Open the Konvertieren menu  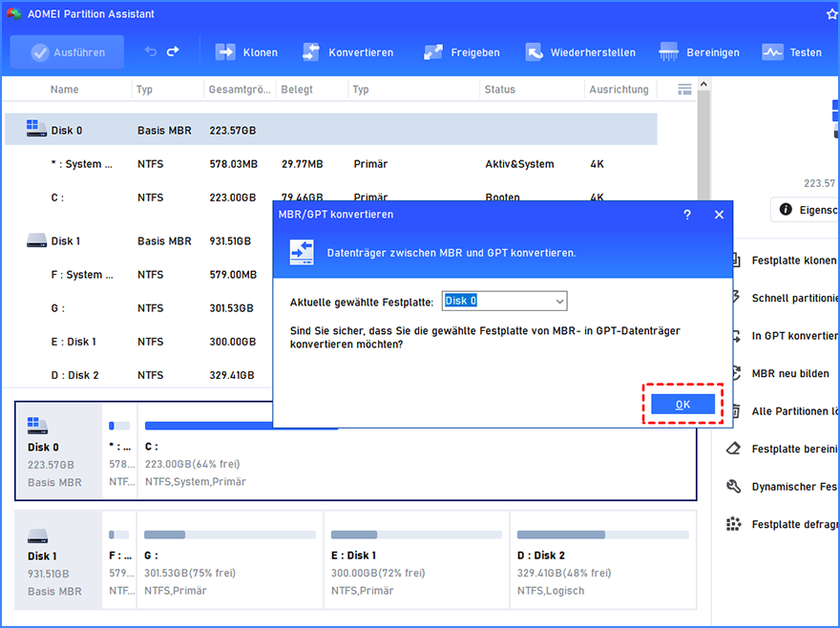347,52
